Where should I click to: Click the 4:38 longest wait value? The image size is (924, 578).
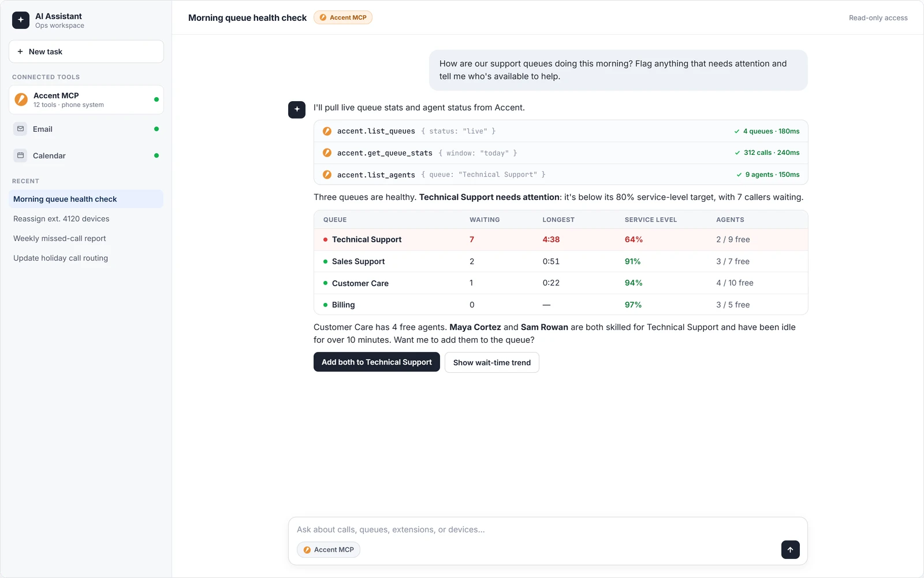coord(551,239)
